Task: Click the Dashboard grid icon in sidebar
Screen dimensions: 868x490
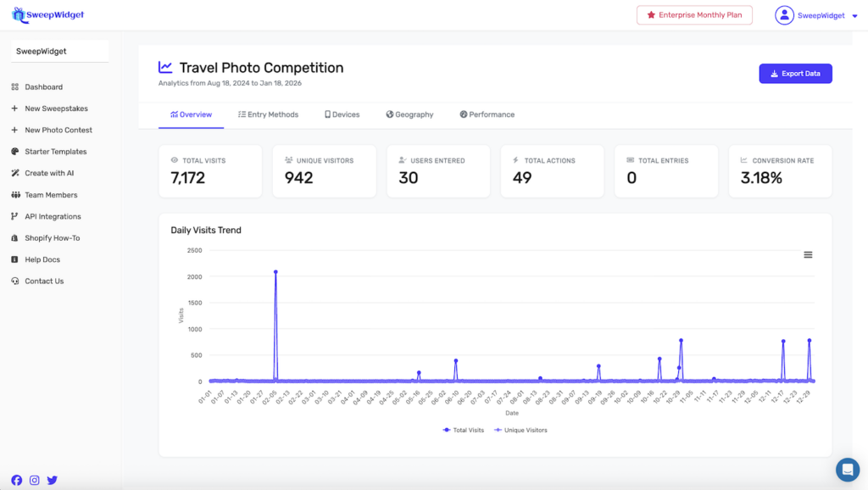Action: pyautogui.click(x=15, y=87)
